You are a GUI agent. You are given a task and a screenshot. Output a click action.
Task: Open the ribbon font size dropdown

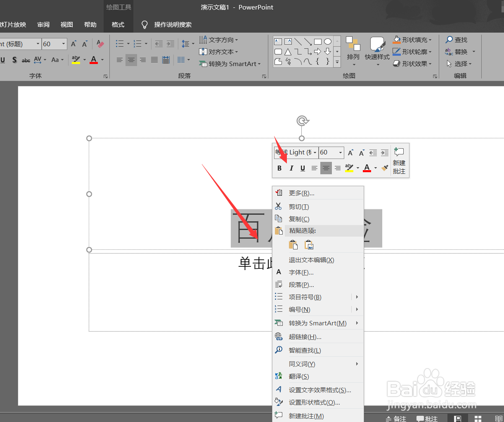point(64,44)
